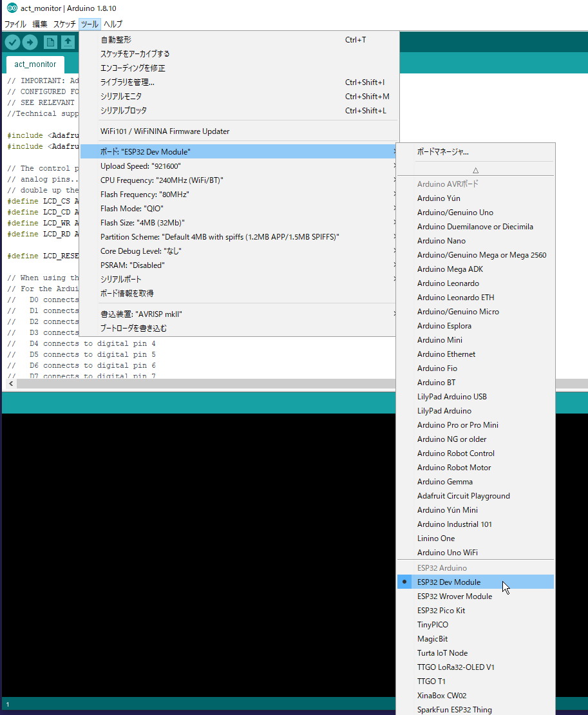Click the Verify checkmark toolbar icon
588x715 pixels.
pos(12,43)
